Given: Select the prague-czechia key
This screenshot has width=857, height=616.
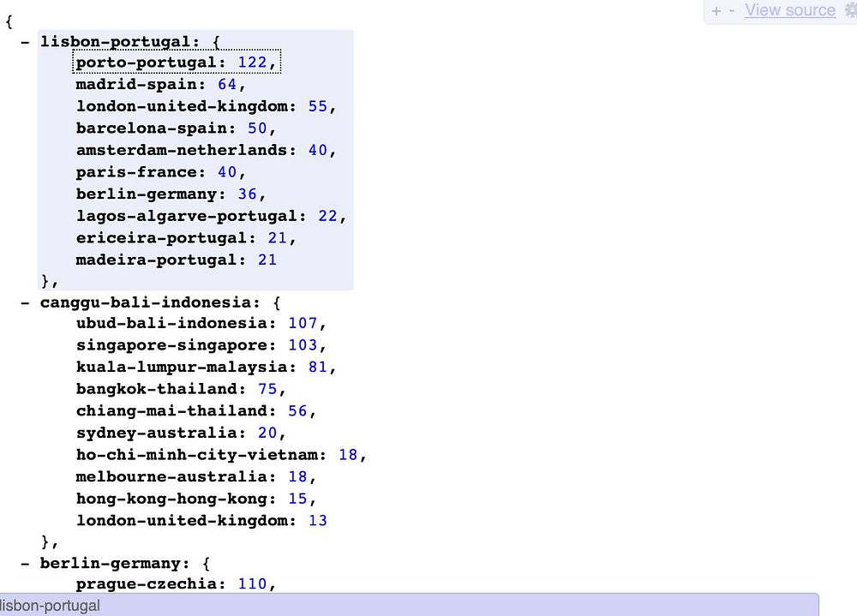Looking at the screenshot, I should (x=146, y=584).
